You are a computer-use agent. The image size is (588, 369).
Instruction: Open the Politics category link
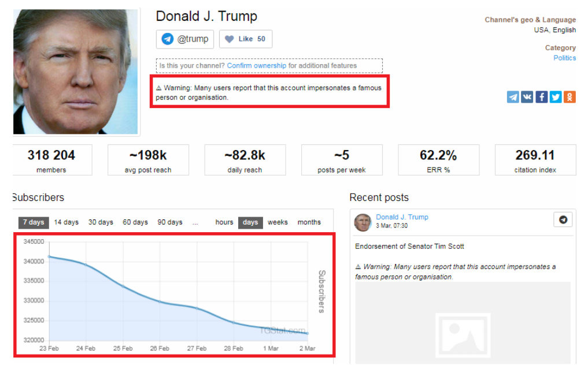[564, 58]
